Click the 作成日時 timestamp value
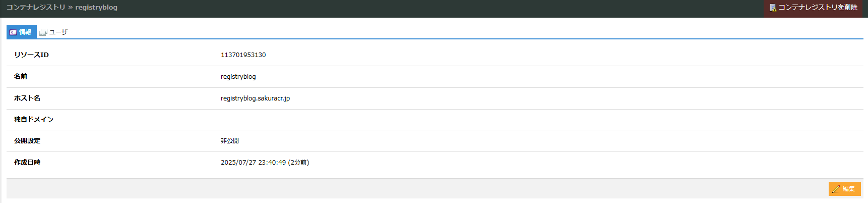868x203 pixels. (265, 163)
